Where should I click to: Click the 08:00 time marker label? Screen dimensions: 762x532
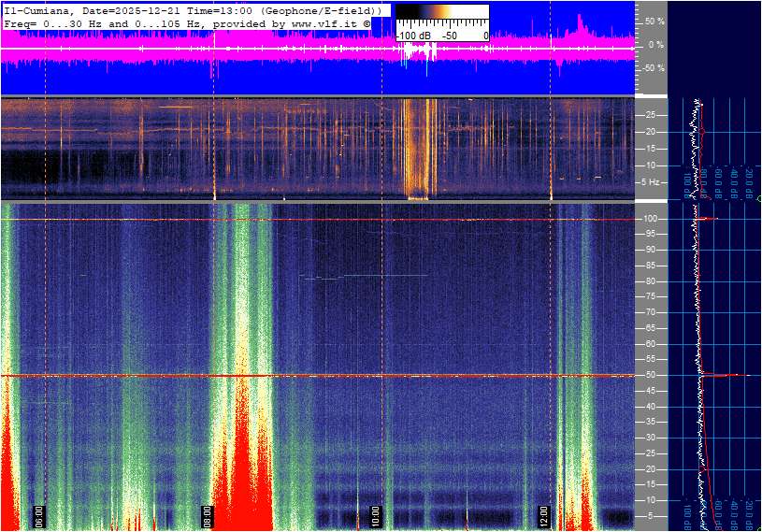pyautogui.click(x=208, y=515)
